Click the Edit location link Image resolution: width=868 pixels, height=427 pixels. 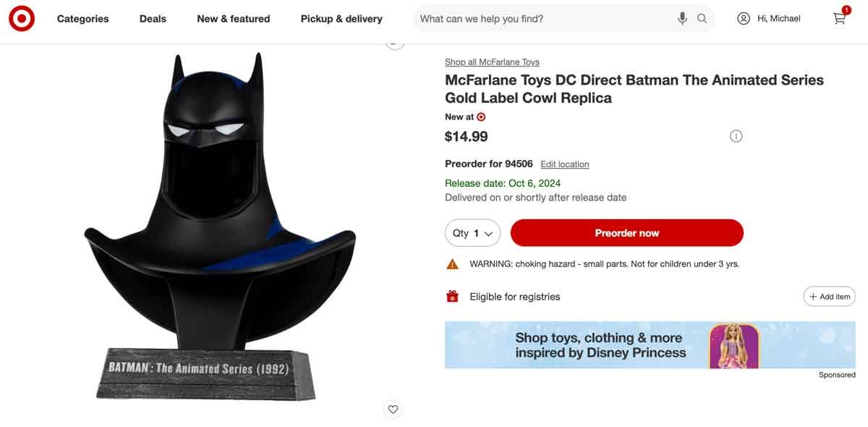(x=565, y=164)
